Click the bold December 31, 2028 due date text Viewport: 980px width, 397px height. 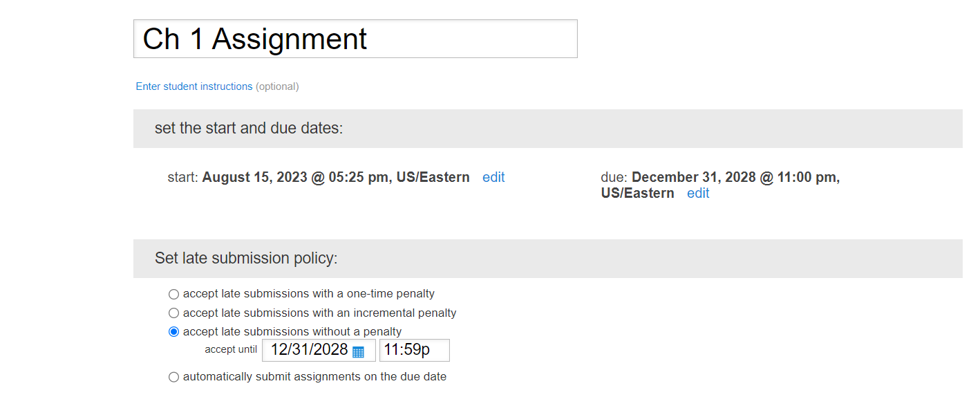[721, 185]
